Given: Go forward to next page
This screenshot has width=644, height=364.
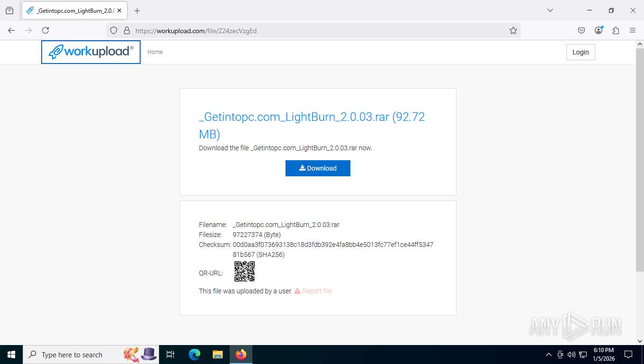Looking at the screenshot, I should click(28, 30).
